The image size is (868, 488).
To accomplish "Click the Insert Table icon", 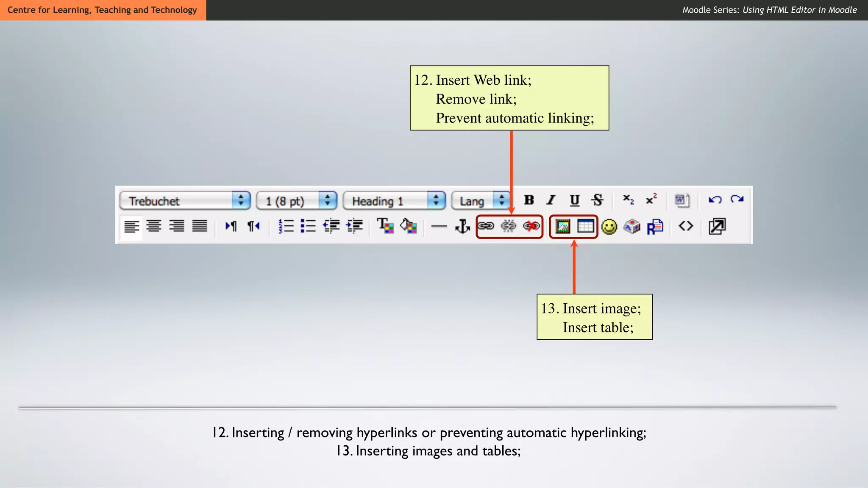I will click(x=585, y=227).
